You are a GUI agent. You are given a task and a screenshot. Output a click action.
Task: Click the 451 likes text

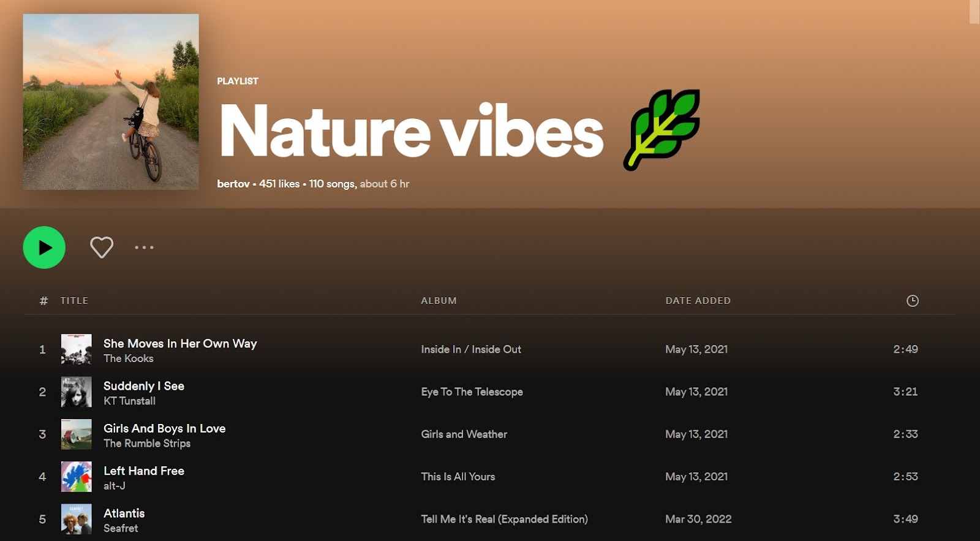pos(279,184)
